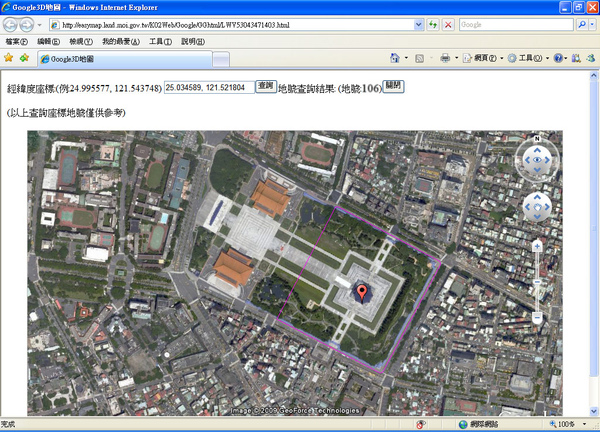Image resolution: width=600 pixels, height=432 pixels.
Task: Expand the address bar URL dropdown
Action: coord(419,25)
